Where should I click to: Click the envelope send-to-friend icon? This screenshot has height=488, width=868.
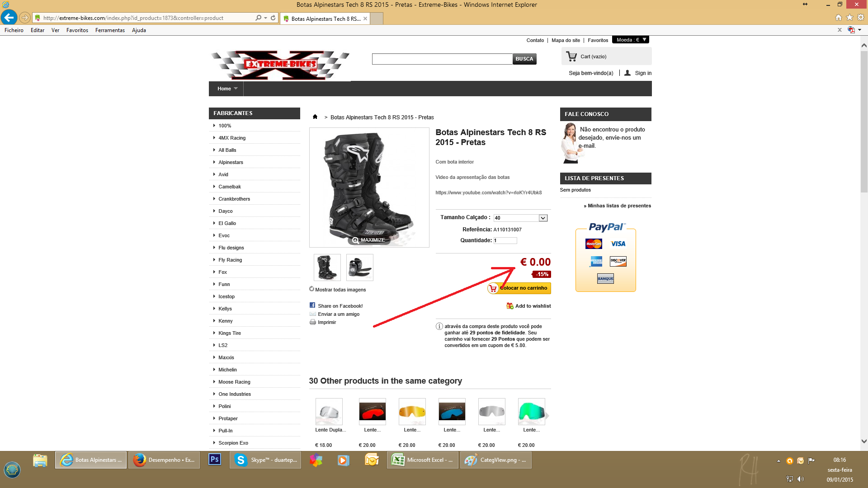click(312, 314)
